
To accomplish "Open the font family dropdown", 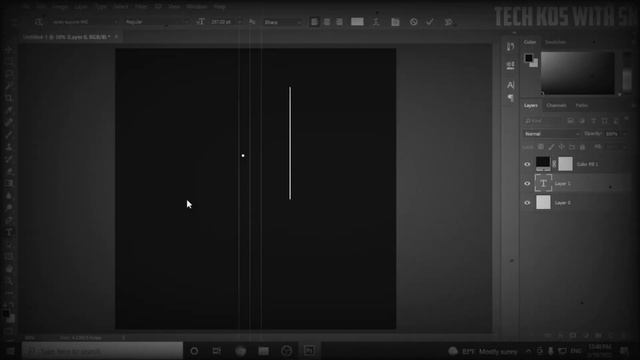I will pyautogui.click(x=84, y=22).
